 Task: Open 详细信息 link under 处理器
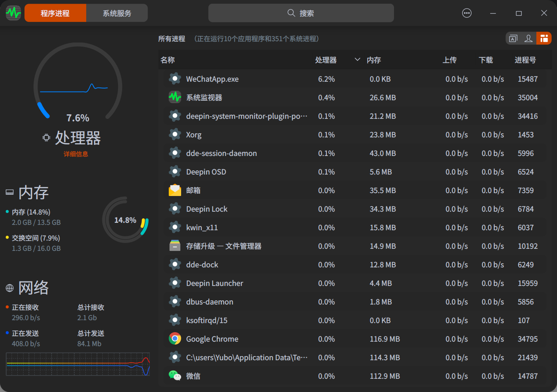point(76,154)
